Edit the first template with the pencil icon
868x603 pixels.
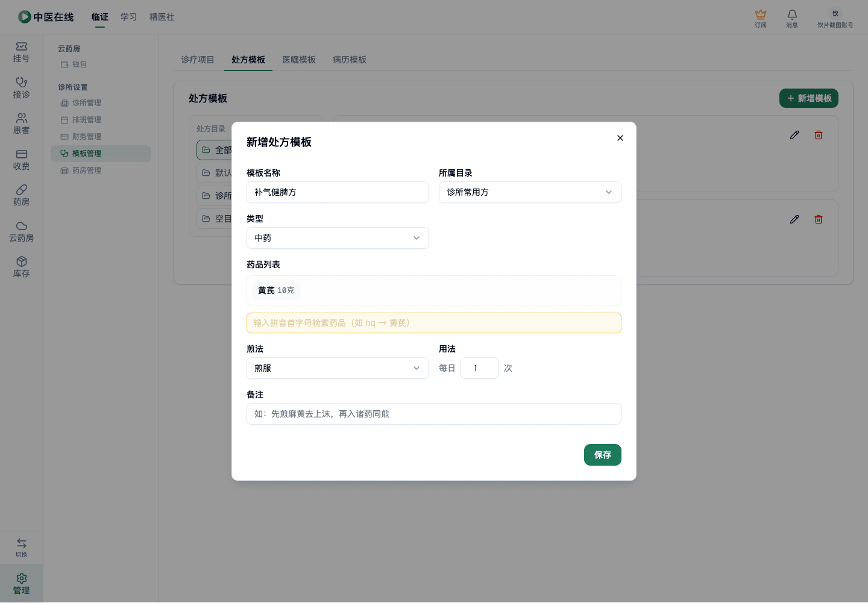click(x=794, y=135)
